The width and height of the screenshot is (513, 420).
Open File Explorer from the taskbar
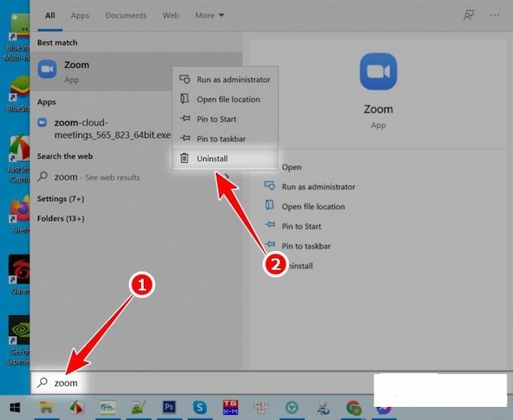tap(47, 408)
